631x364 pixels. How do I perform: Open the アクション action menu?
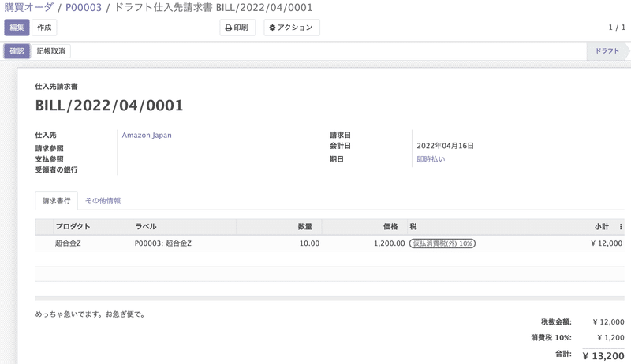[292, 28]
